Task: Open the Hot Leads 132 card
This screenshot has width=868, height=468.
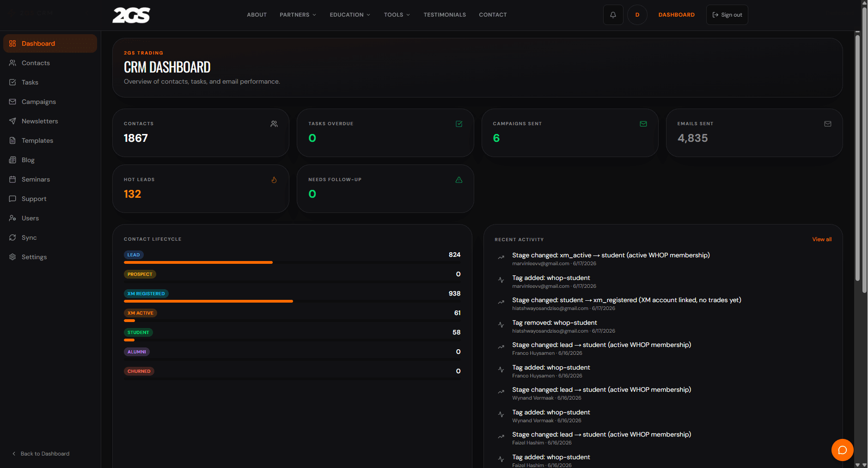Action: click(x=201, y=188)
